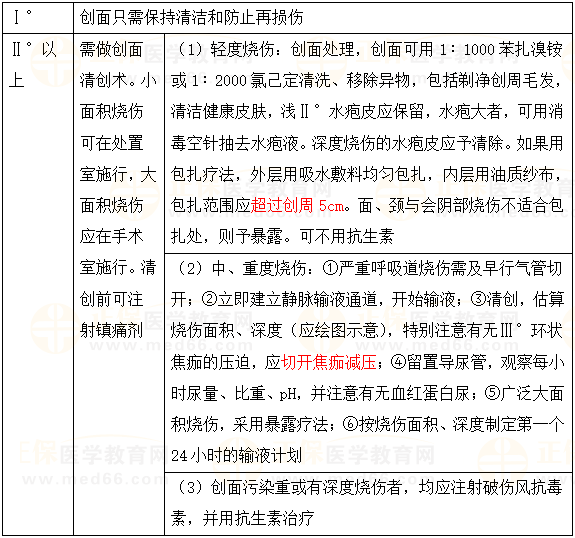575x538 pixels.
Task: Click circled number ② 立即建立静脉输液通道
Action: (x=209, y=300)
